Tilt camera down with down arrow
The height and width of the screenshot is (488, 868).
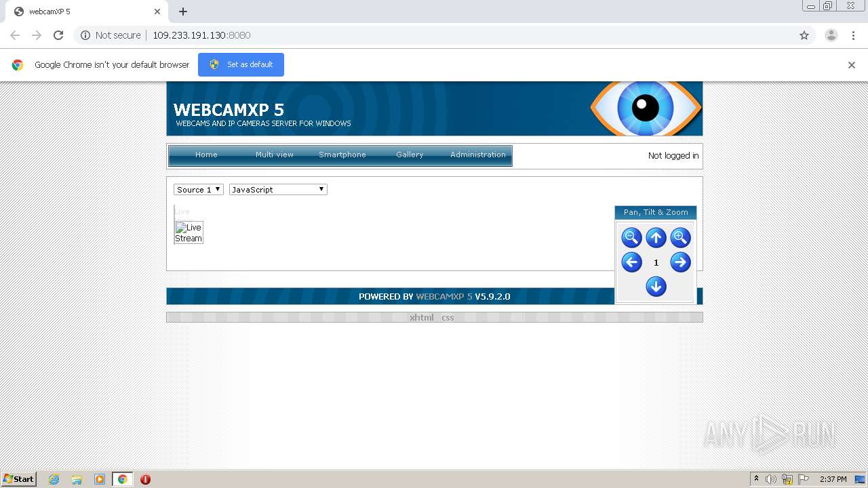(656, 287)
